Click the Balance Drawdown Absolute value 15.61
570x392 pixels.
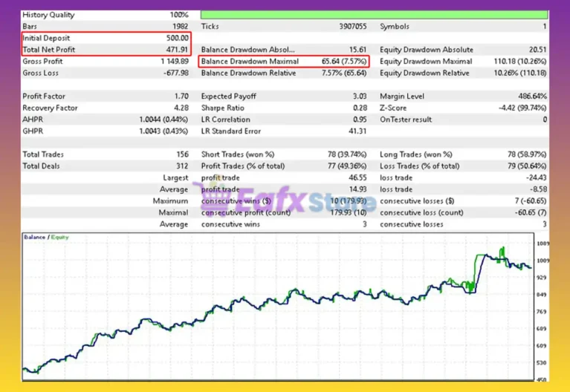click(357, 50)
